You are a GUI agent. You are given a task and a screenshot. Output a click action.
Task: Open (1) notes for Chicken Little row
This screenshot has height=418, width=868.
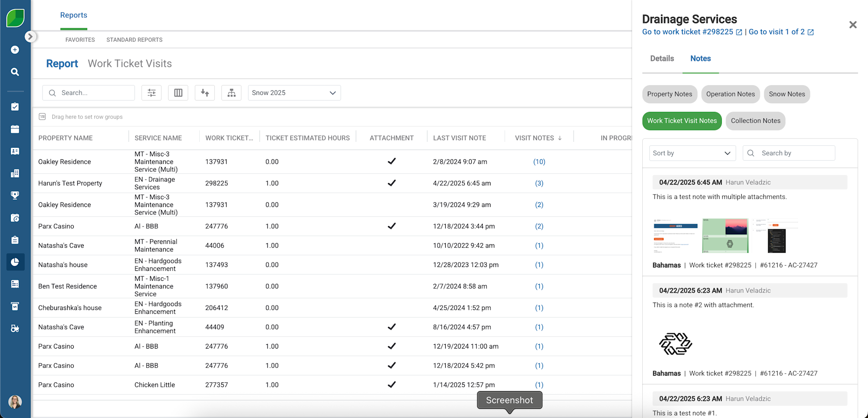(539, 385)
